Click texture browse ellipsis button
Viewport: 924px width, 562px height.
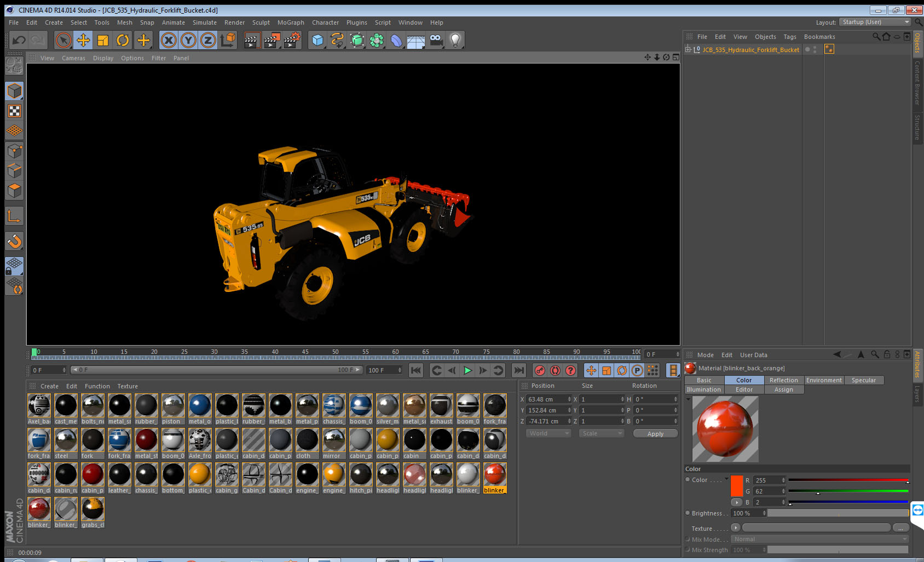(x=900, y=527)
